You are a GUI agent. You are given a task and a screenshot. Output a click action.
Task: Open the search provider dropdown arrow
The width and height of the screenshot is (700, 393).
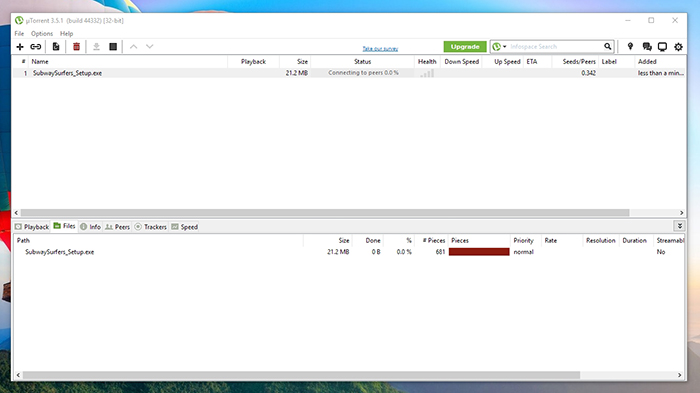[x=504, y=46]
